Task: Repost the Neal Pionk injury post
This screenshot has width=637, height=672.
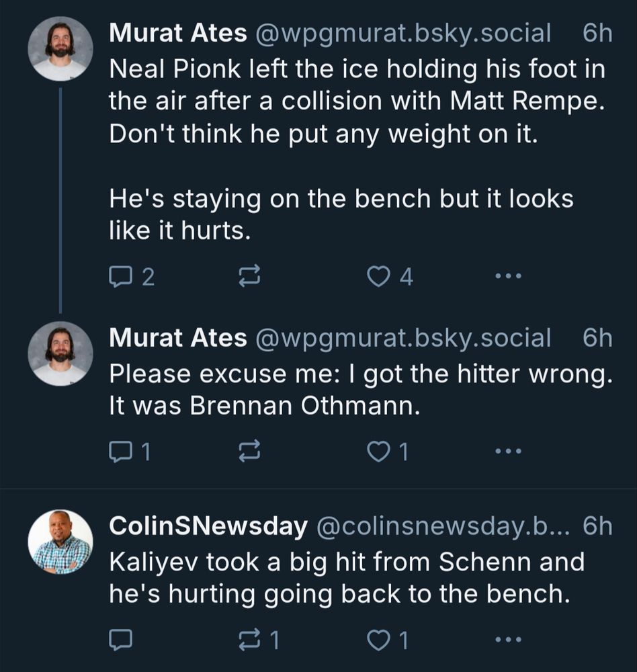Action: click(250, 274)
